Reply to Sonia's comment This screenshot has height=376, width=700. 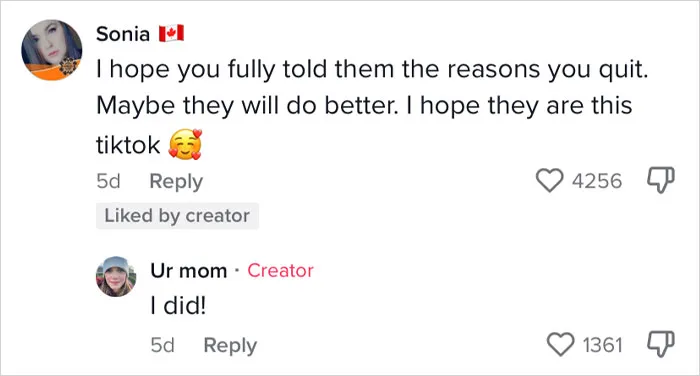point(176,181)
